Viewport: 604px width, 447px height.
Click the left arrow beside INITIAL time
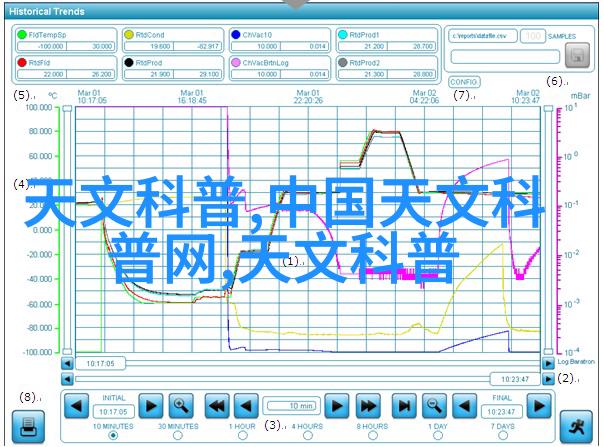tap(76, 405)
